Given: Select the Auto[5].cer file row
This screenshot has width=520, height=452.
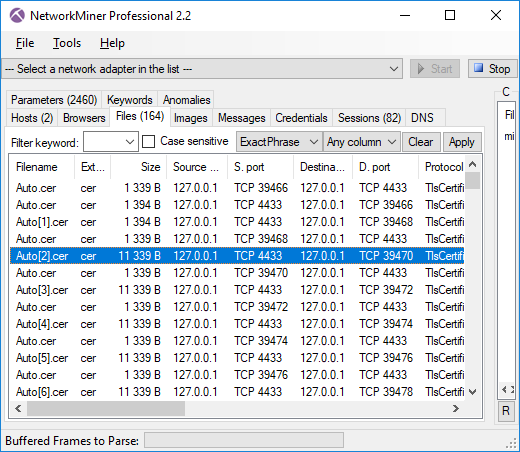Looking at the screenshot, I should tap(237, 358).
